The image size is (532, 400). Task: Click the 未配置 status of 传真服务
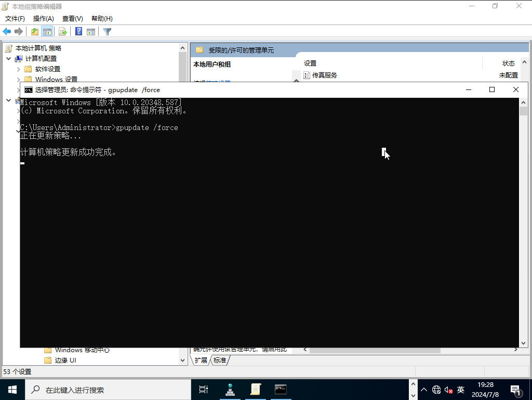(x=508, y=75)
